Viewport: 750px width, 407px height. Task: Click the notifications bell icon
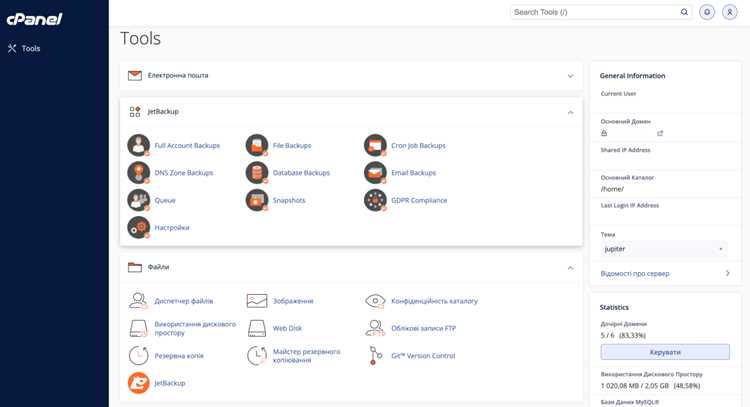pos(707,12)
